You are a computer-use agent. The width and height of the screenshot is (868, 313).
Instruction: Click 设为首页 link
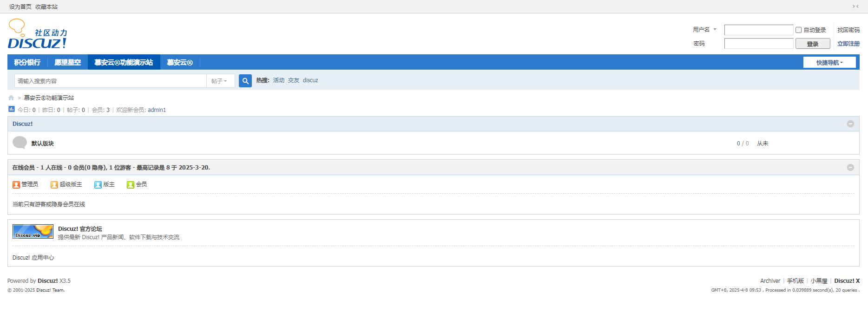pos(20,7)
